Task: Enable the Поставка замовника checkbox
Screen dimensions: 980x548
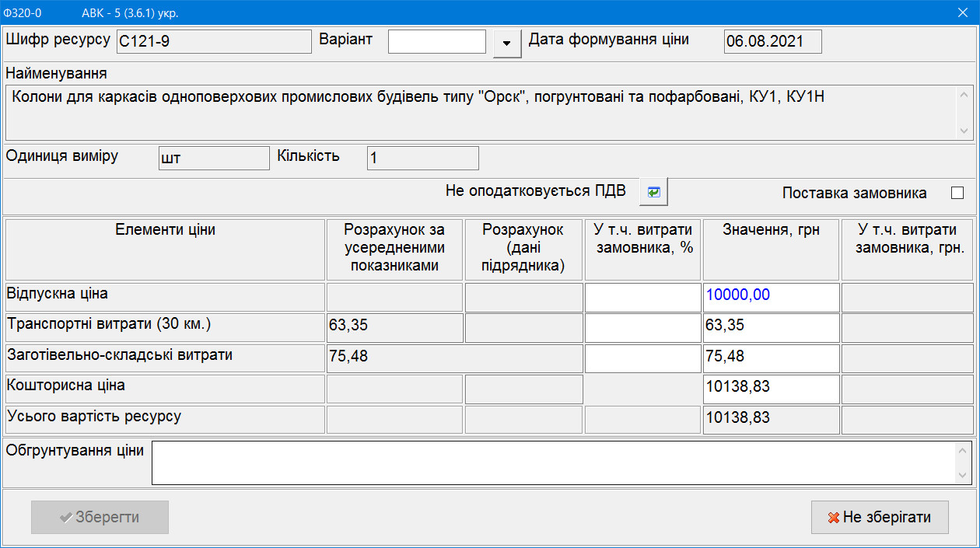Action: click(957, 193)
